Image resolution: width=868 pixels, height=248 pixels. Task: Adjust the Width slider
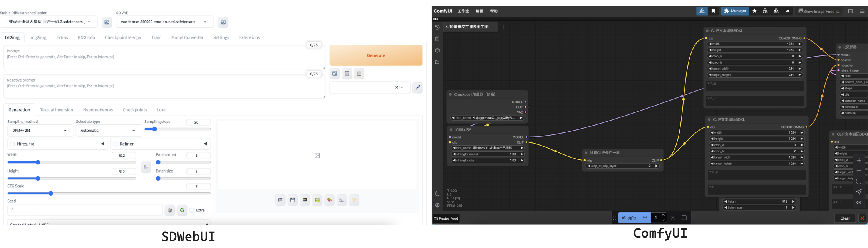tap(72, 162)
